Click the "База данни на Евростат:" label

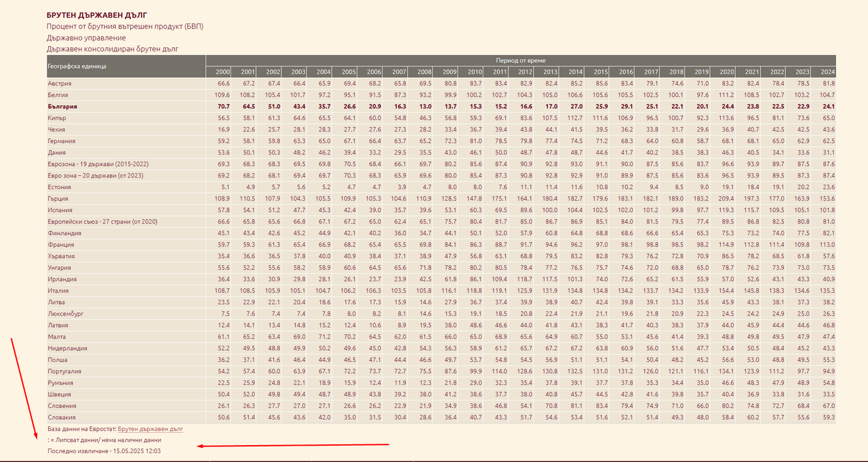click(81, 429)
